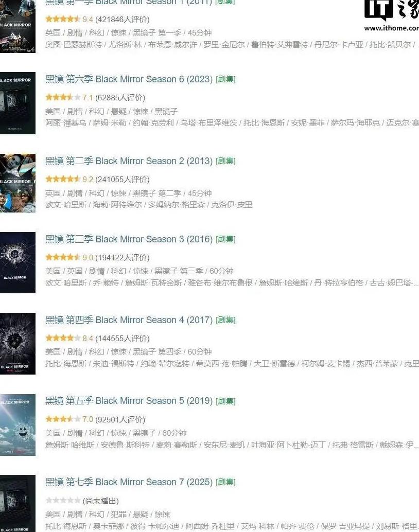Click the 9.0 star rating icons of Season 3
Viewport: 419px width, 532px height.
tap(63, 257)
